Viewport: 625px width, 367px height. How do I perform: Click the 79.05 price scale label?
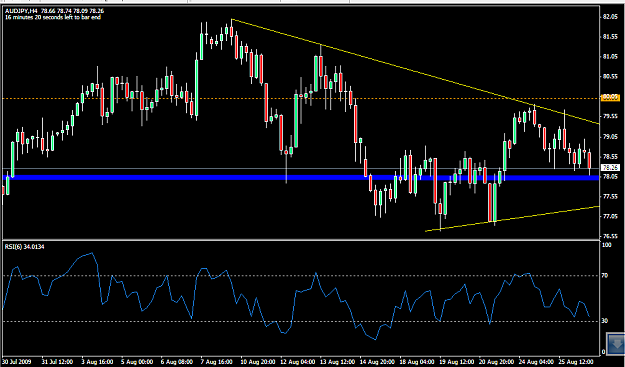[x=610, y=137]
